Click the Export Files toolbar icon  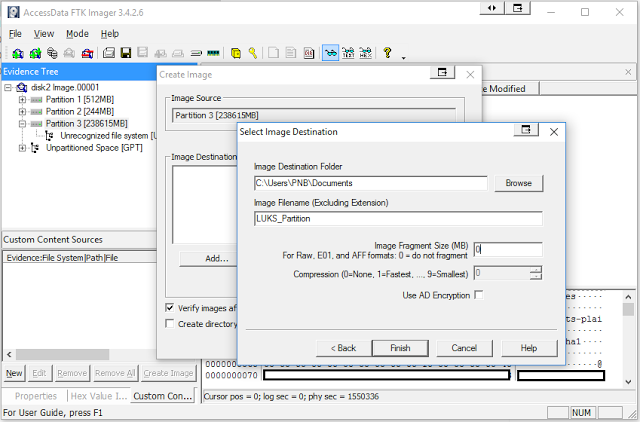(x=273, y=53)
